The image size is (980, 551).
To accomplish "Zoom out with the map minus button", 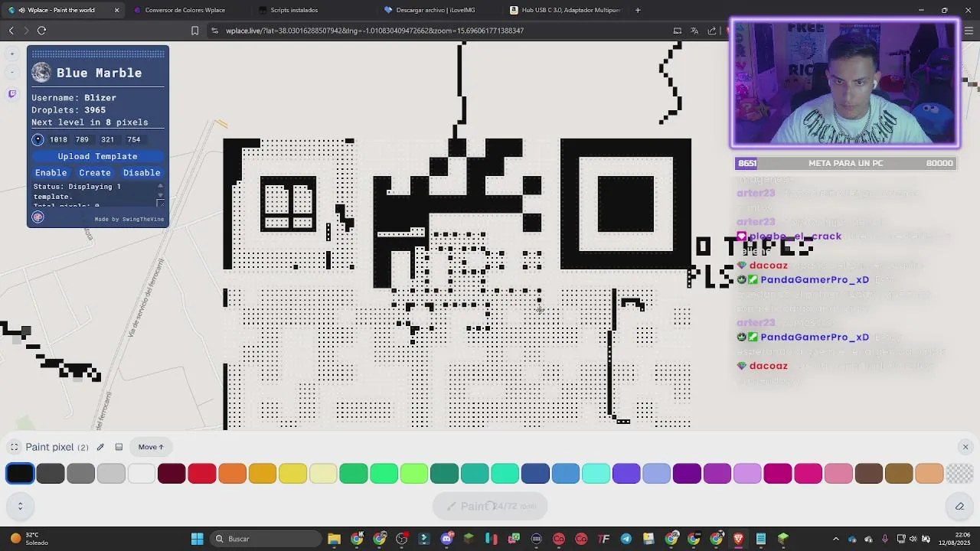I will [x=12, y=73].
